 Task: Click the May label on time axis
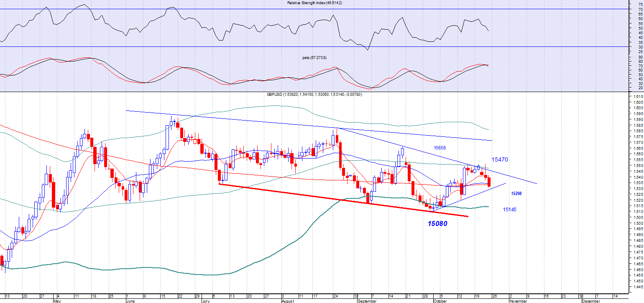(58, 301)
